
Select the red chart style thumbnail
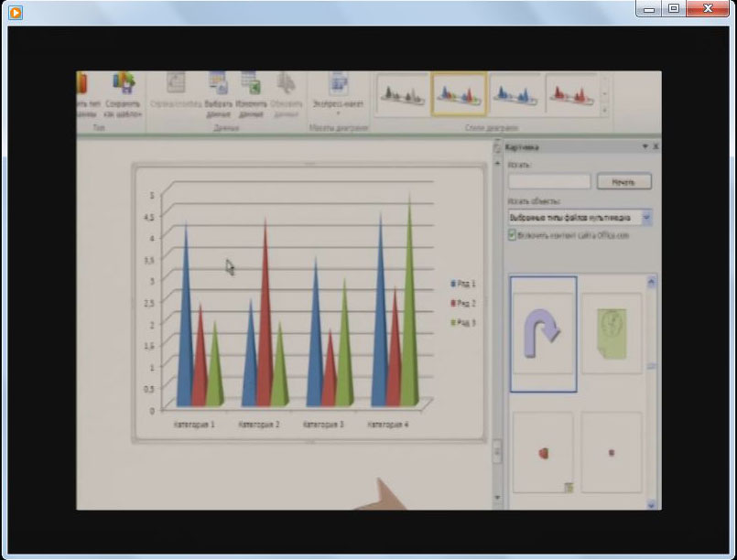pyautogui.click(x=571, y=93)
